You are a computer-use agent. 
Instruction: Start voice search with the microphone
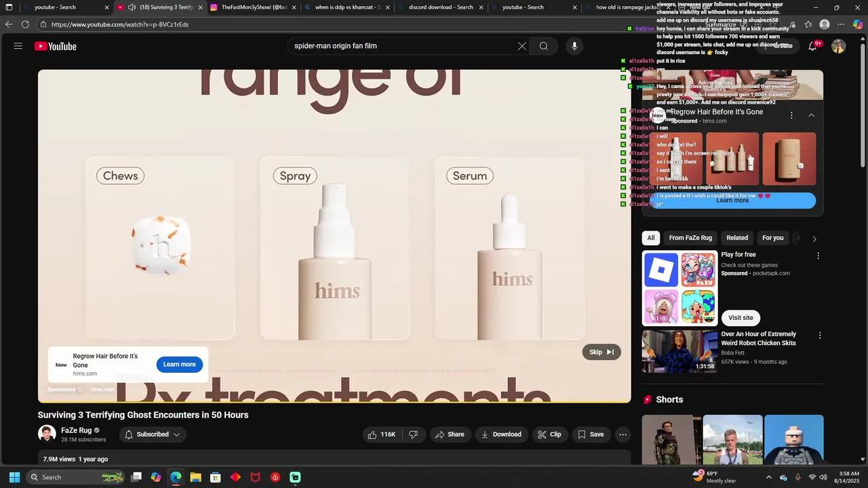[x=574, y=46]
